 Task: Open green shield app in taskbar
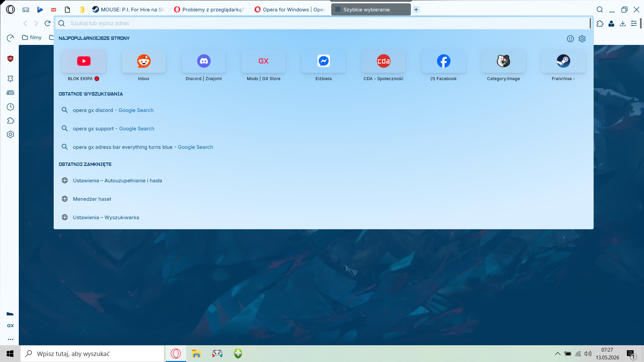click(x=238, y=354)
